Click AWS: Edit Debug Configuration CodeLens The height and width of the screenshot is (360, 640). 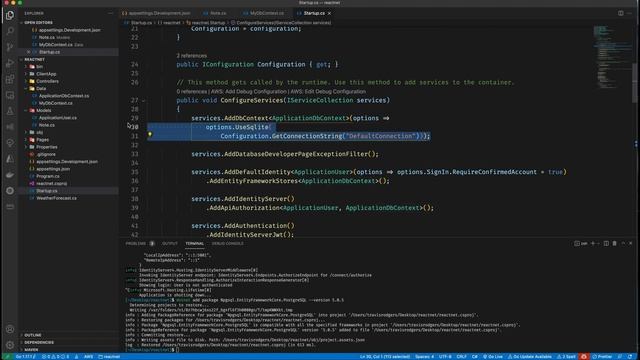pos(328,91)
